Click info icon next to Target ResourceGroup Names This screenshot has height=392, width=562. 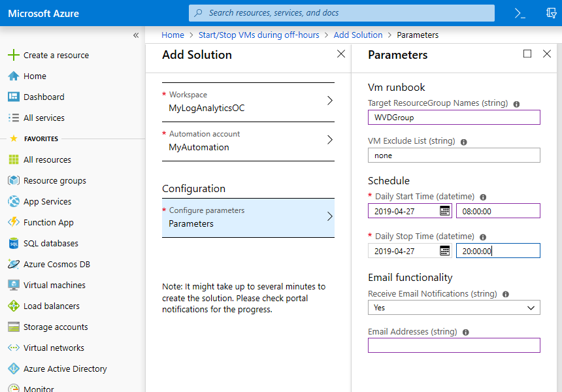click(516, 105)
